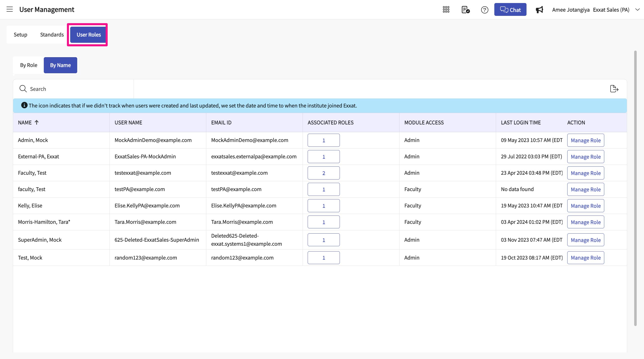Expand associated roles for Admin, Mock

point(324,140)
